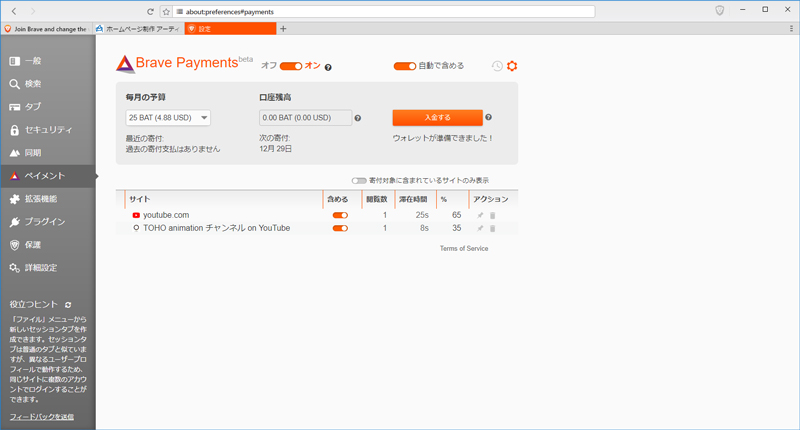Open Brave Payments advanced settings gear

point(512,66)
